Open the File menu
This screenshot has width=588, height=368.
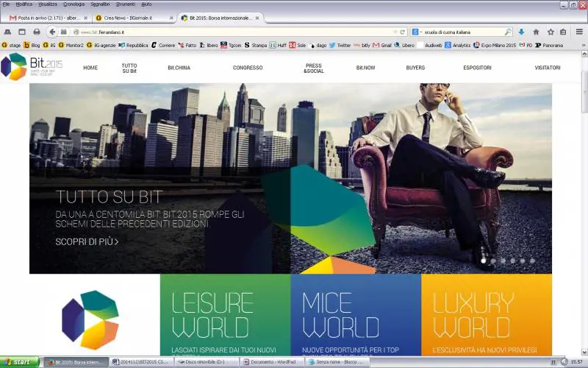coord(6,4)
